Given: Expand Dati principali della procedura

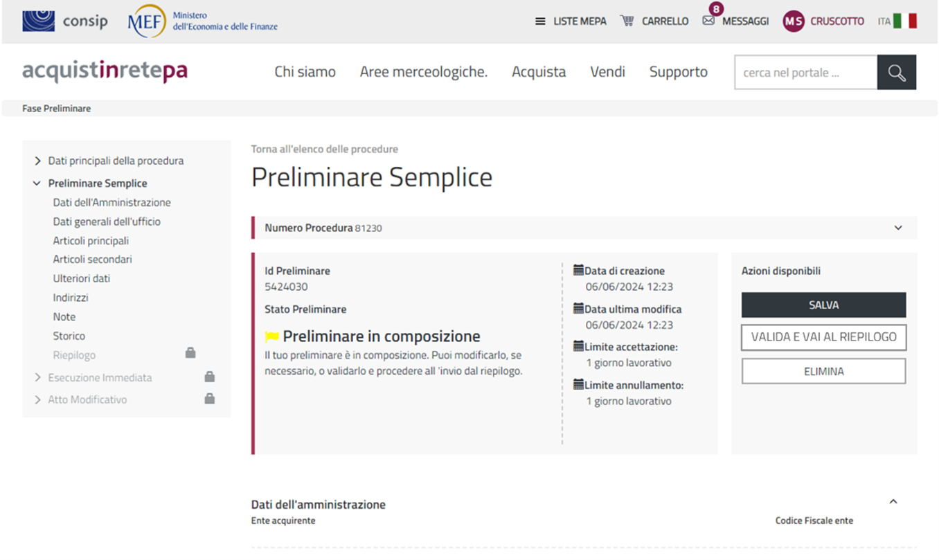Looking at the screenshot, I should tap(37, 161).
